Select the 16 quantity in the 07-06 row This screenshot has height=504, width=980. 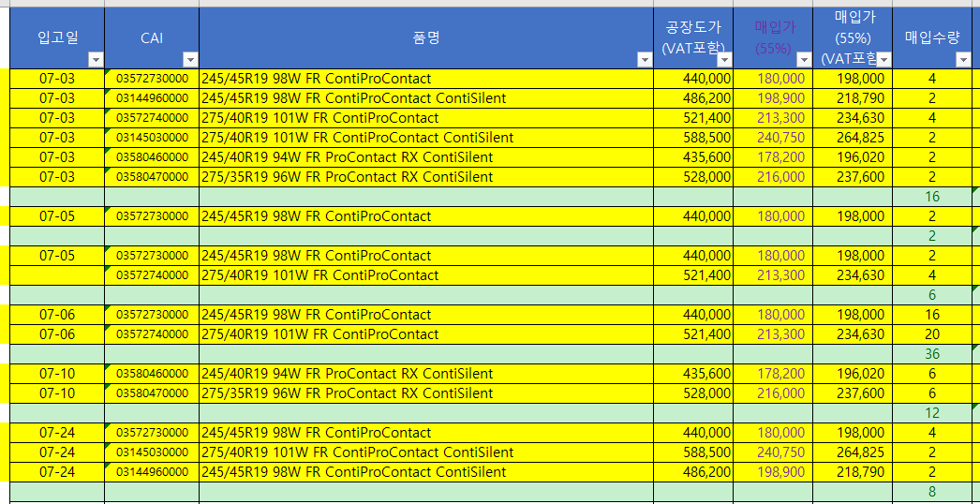[931, 315]
